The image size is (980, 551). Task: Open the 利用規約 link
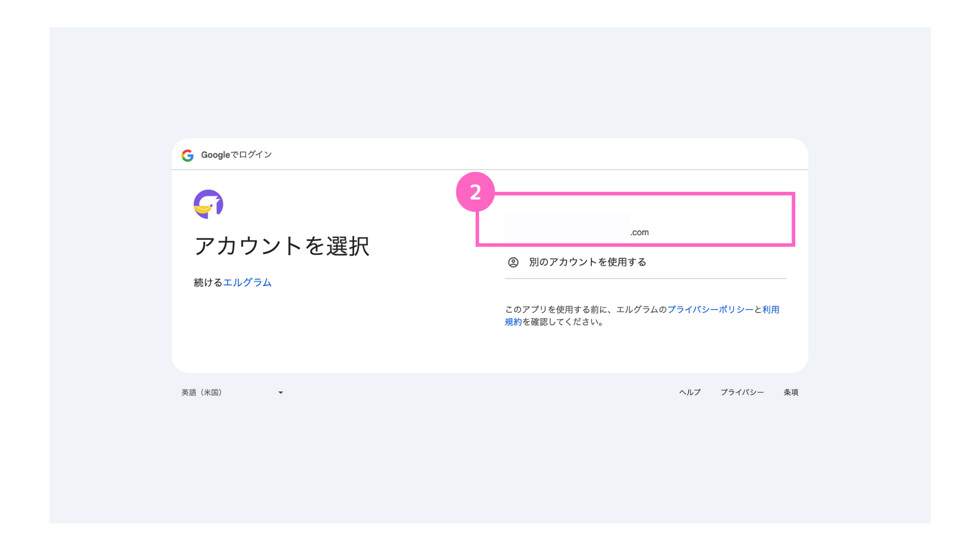click(770, 310)
